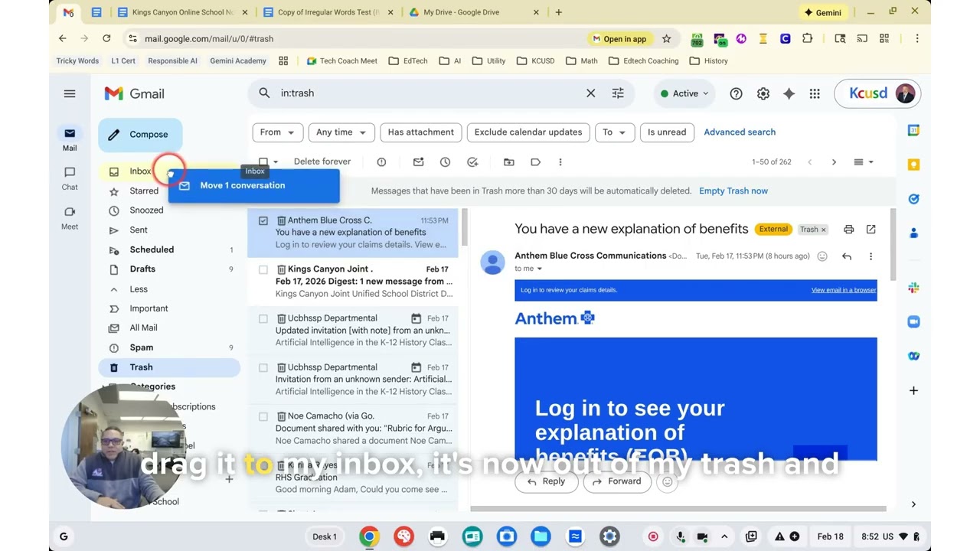Check the Kings Canyon Joint message checkbox
980x551 pixels.
click(263, 269)
